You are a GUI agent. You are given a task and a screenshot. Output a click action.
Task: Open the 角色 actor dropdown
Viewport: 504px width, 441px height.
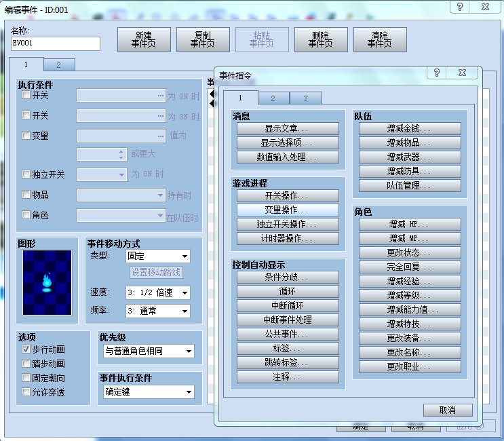121,215
